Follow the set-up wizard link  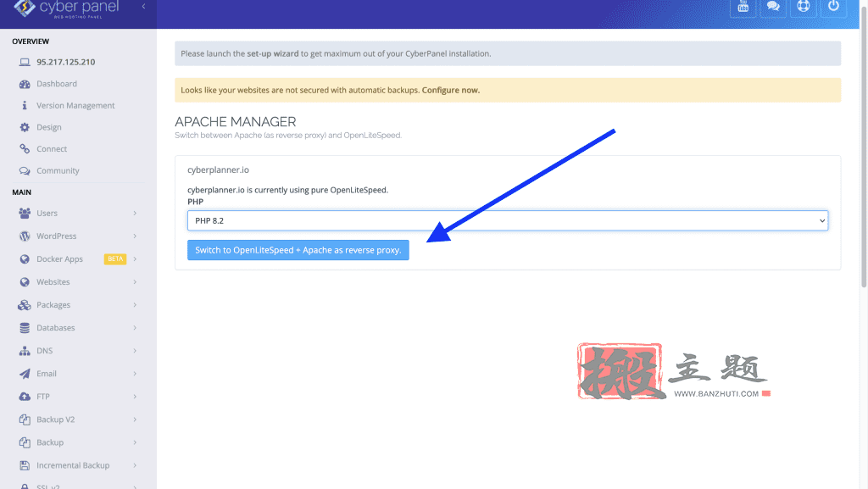point(272,53)
